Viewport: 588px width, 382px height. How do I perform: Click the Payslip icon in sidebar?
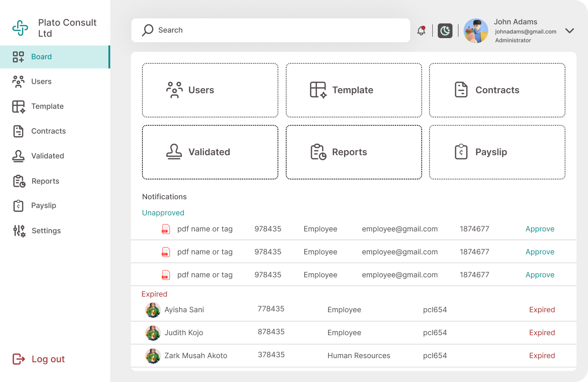tap(18, 206)
